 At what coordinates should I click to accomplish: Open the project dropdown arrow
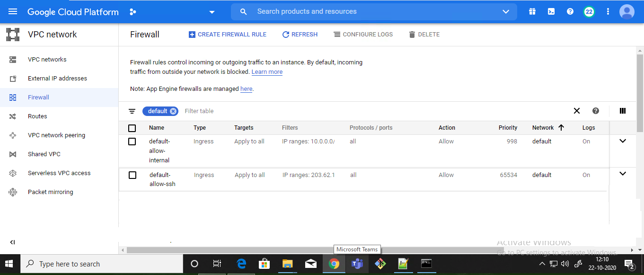tap(212, 12)
